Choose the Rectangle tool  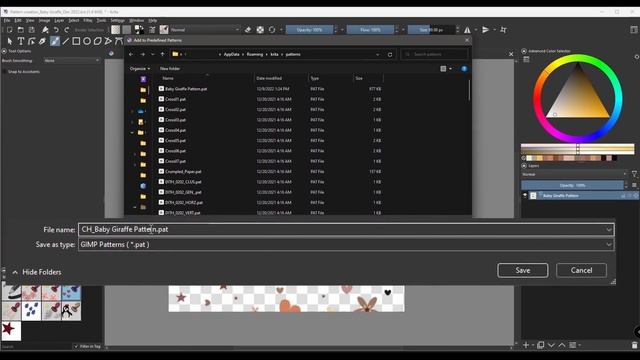[76, 41]
